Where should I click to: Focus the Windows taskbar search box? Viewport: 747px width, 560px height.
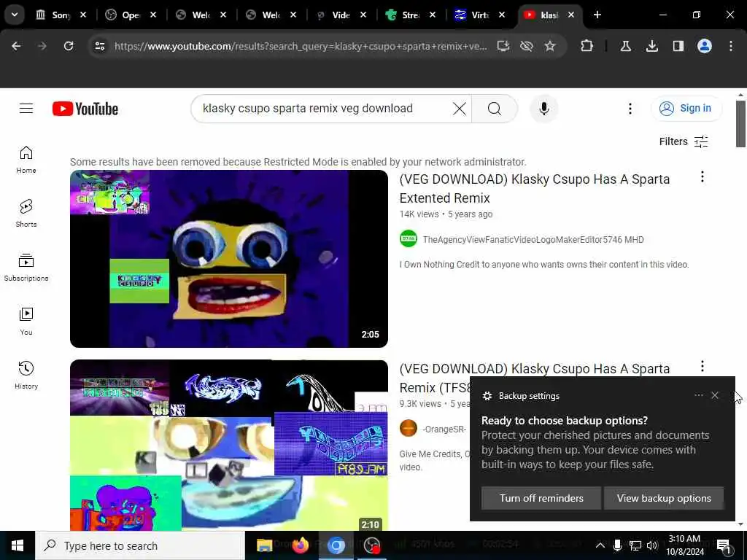(140, 545)
